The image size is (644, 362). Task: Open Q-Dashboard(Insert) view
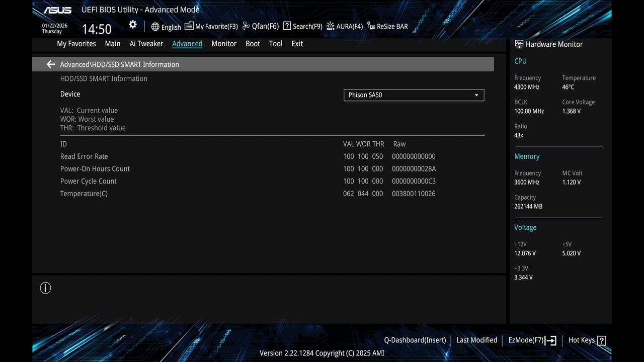[415, 340]
